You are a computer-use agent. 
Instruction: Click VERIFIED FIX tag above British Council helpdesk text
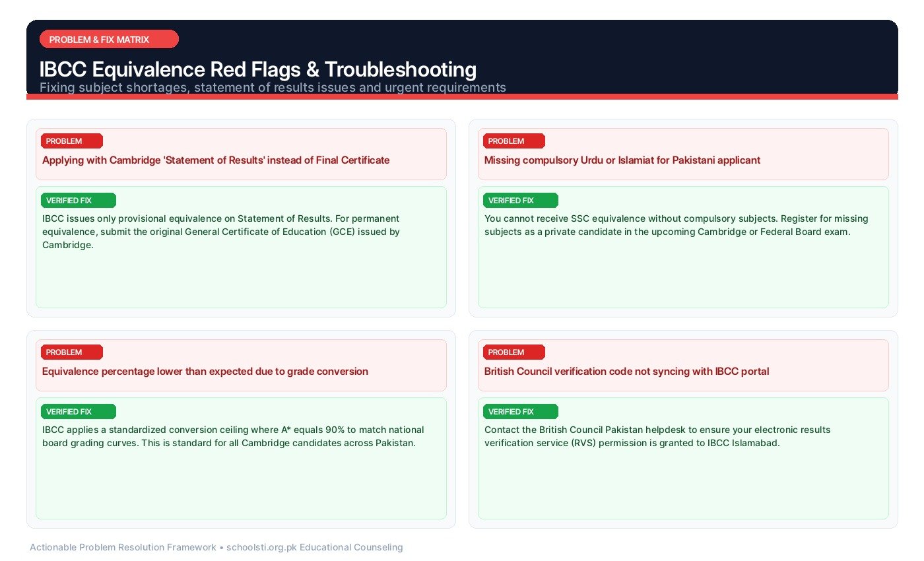point(520,411)
